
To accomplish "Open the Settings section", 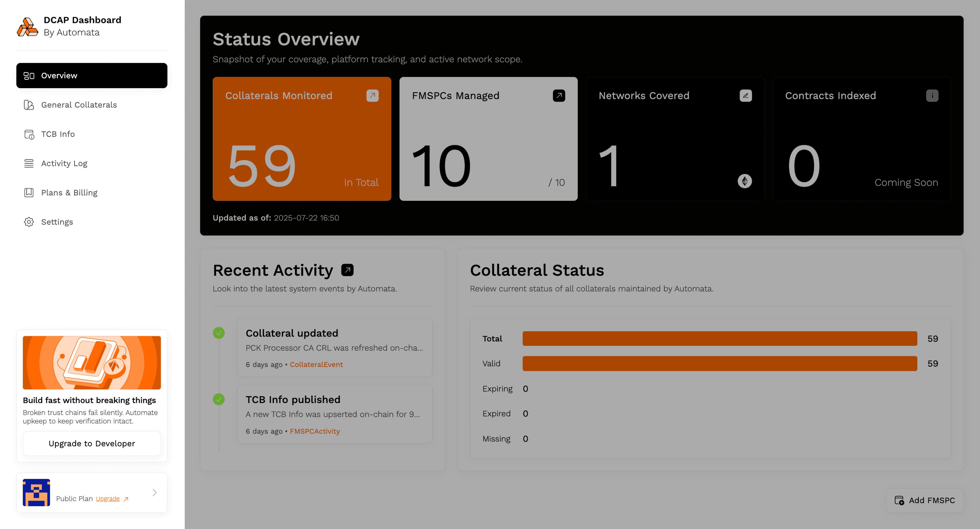I will coord(29,222).
